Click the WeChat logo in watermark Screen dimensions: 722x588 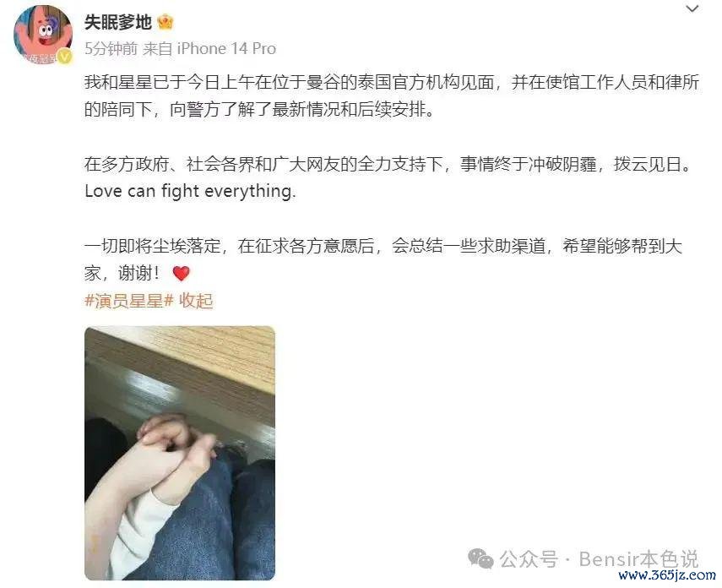point(480,558)
